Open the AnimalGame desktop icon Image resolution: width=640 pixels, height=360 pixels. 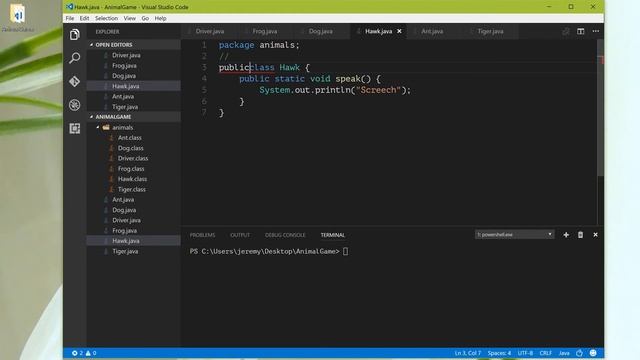18,18
